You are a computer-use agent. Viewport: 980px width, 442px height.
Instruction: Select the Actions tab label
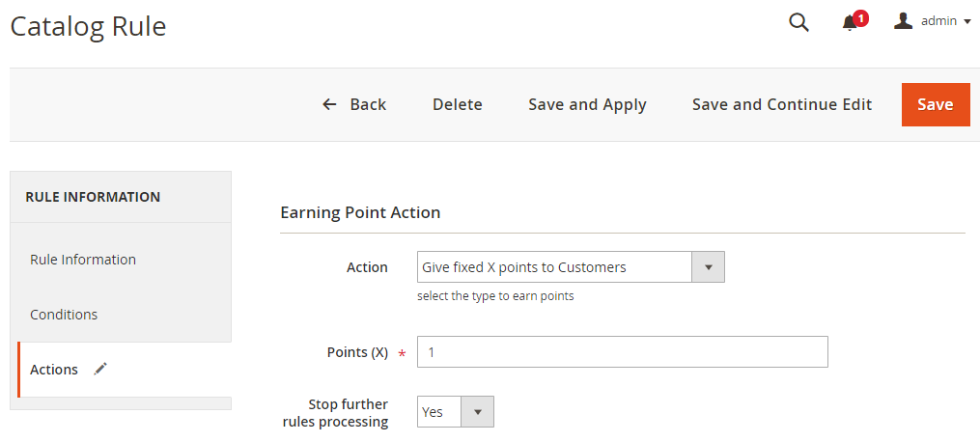[x=54, y=370]
